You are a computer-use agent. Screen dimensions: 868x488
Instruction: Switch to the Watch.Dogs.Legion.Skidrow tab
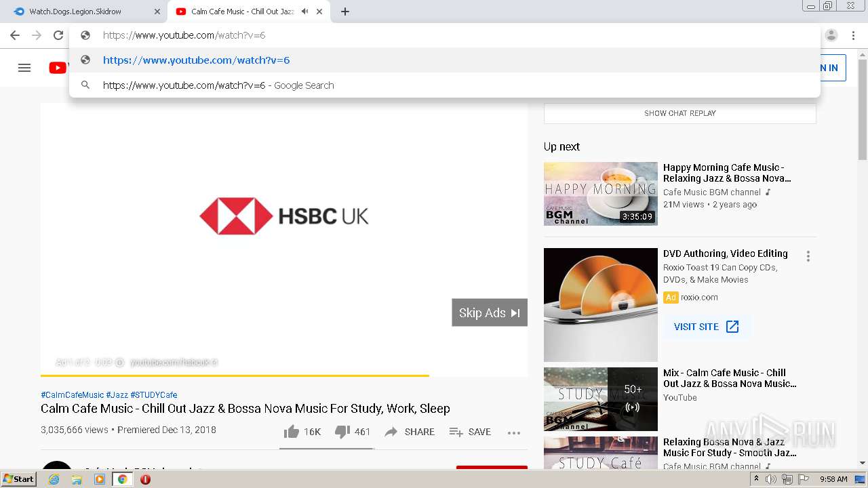pos(85,12)
